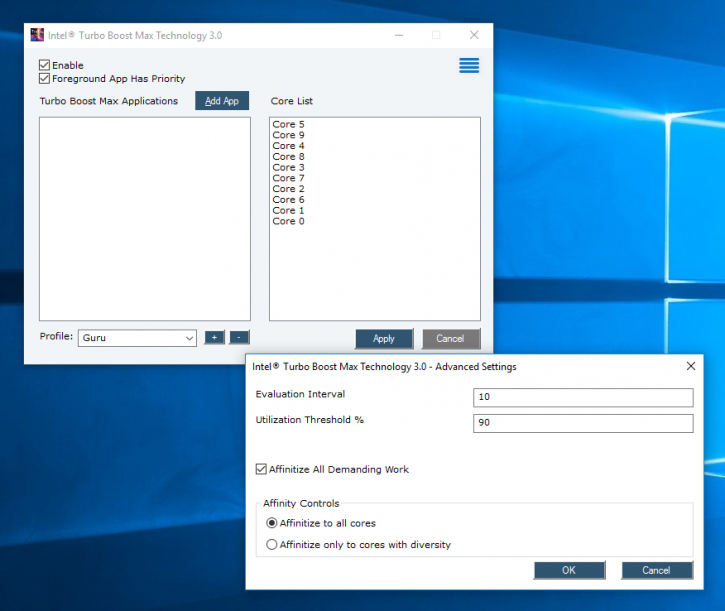Select Core 9 in Core List
The image size is (725, 611).
[288, 135]
